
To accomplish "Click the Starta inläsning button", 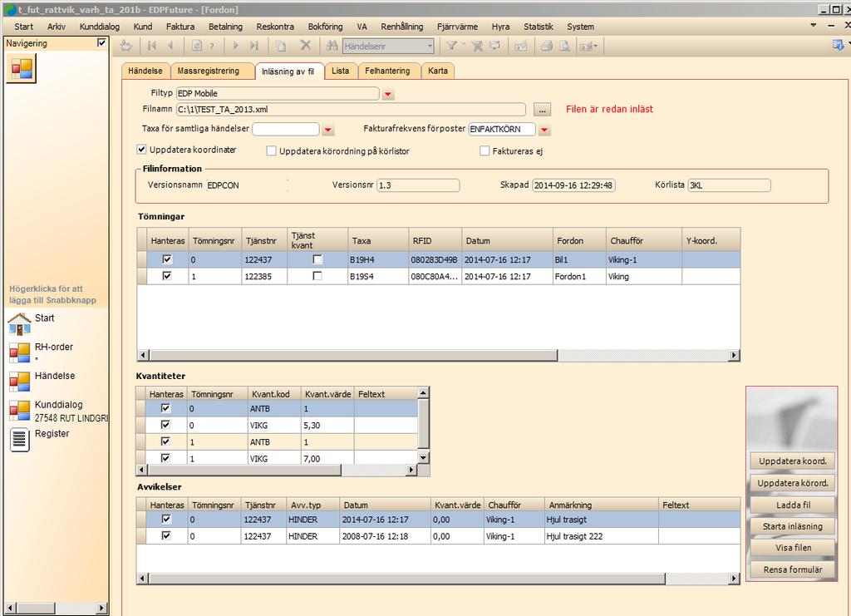I will tap(792, 526).
